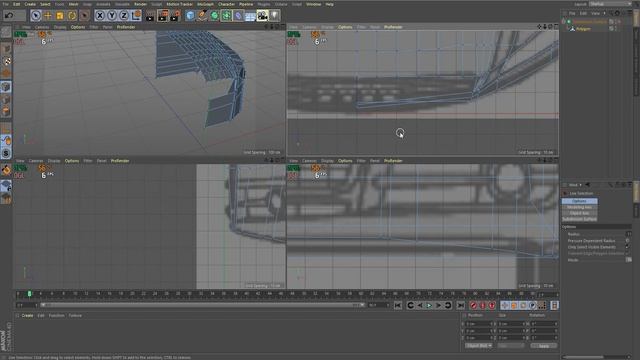Click the green current frame marker on the timeline
Viewport: 640px width, 360px height.
click(x=29, y=294)
